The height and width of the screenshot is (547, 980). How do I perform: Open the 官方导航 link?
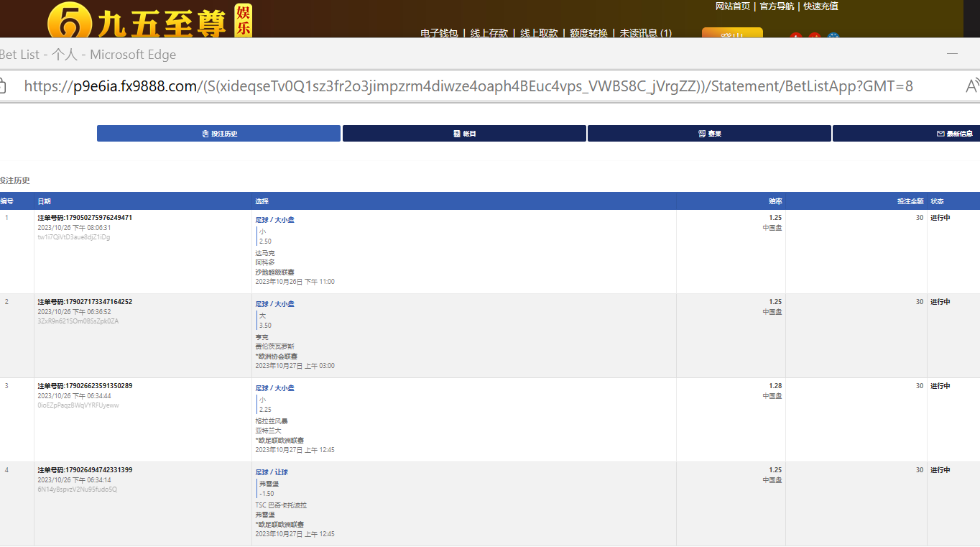tap(777, 6)
